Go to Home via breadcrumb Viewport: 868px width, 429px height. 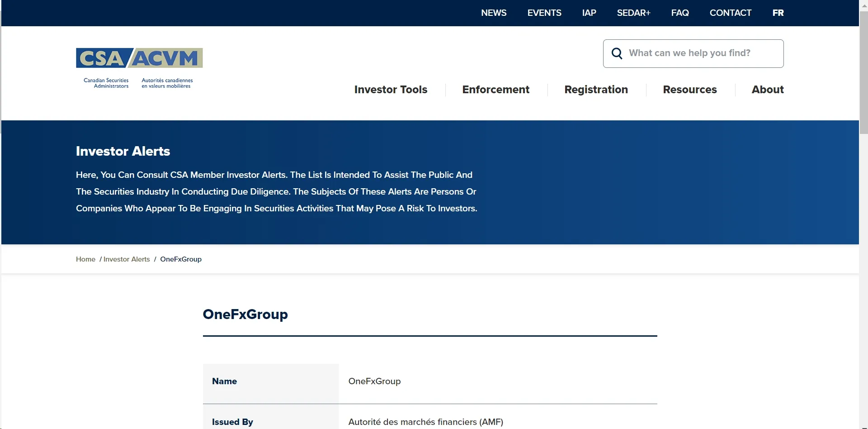[x=85, y=259]
